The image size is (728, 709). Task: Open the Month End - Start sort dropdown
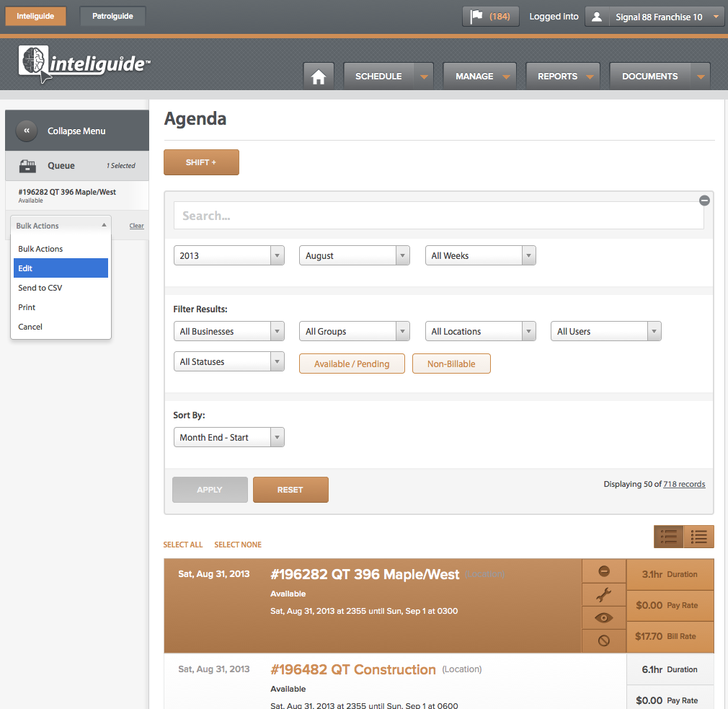(229, 437)
